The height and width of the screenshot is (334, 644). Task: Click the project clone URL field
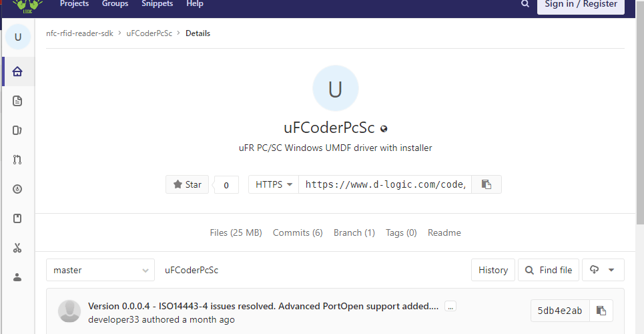(x=385, y=184)
